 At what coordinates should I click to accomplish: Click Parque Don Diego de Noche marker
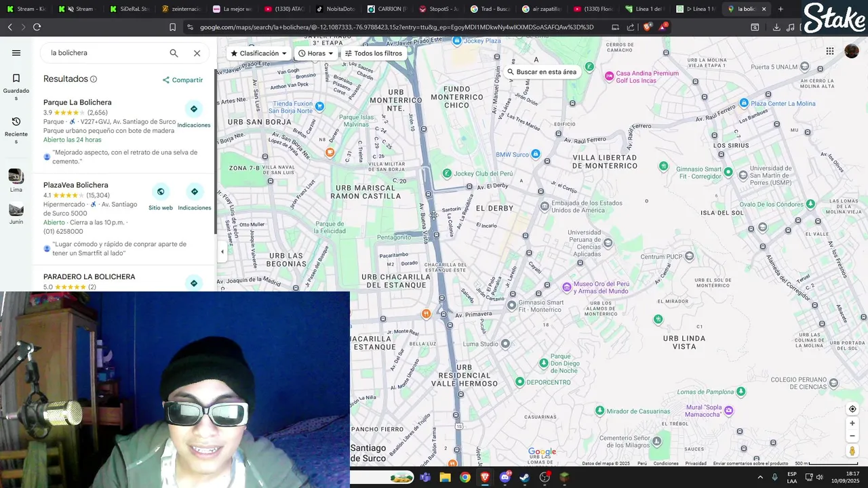coord(543,363)
